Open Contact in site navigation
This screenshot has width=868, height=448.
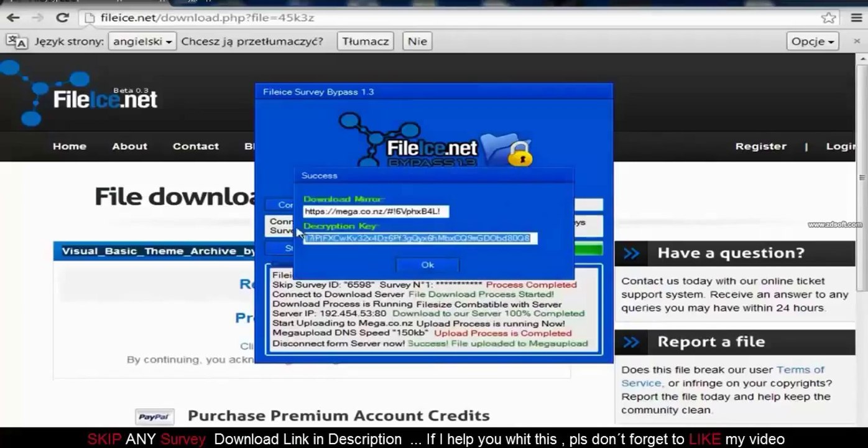click(196, 146)
